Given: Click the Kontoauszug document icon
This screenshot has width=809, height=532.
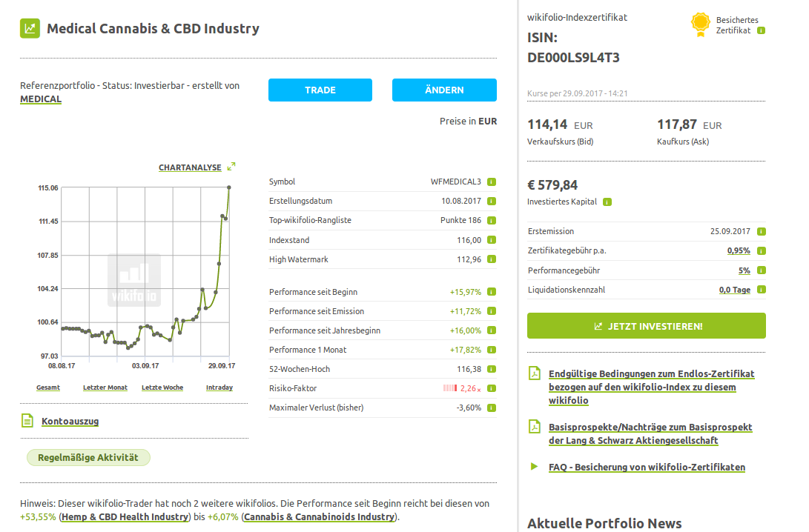Looking at the screenshot, I should 27,421.
